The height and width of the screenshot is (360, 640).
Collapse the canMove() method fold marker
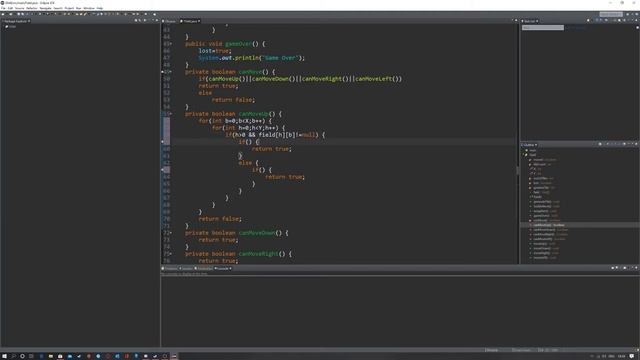click(171, 72)
